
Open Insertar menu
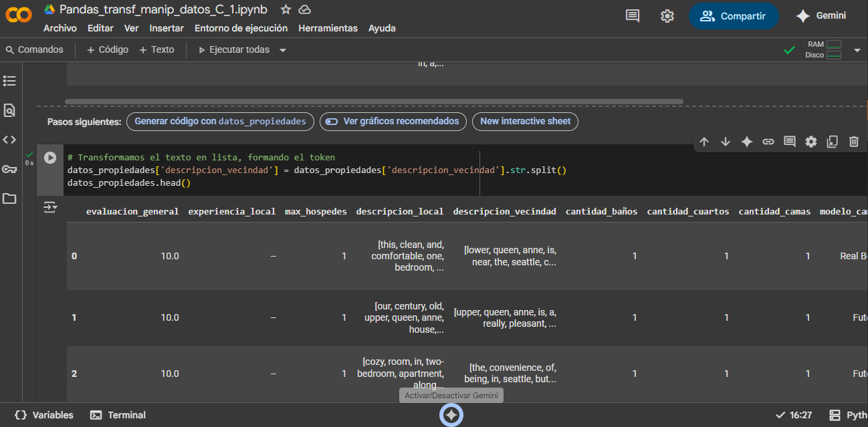point(167,28)
